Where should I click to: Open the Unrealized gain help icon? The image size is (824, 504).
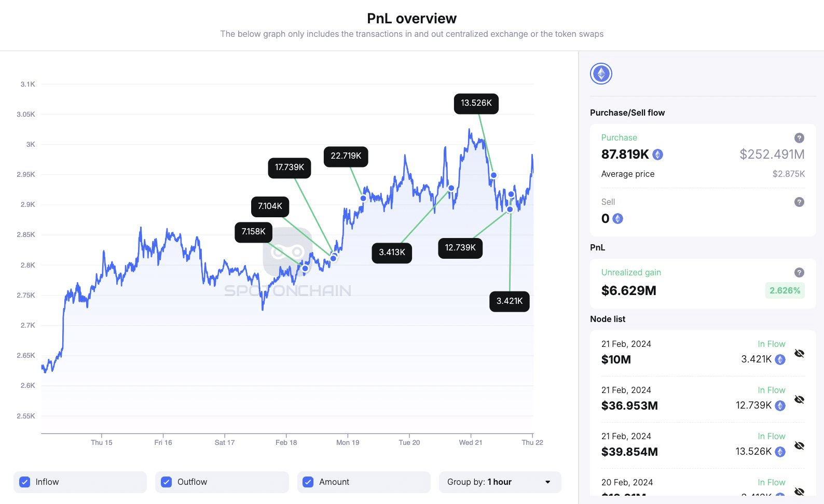click(799, 273)
